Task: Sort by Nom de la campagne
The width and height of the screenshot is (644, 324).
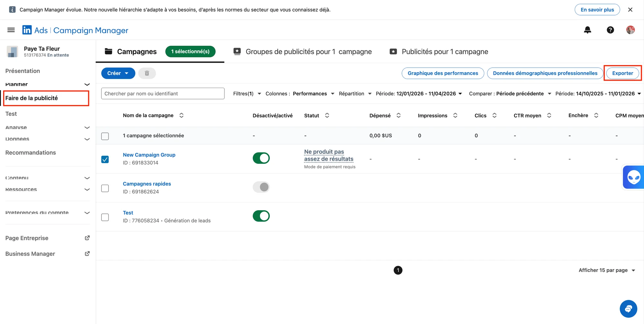Action: pyautogui.click(x=181, y=115)
